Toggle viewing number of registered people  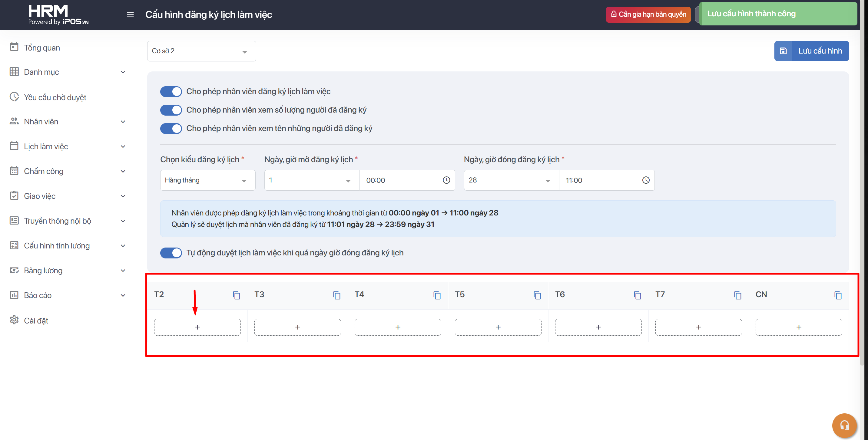(x=171, y=110)
